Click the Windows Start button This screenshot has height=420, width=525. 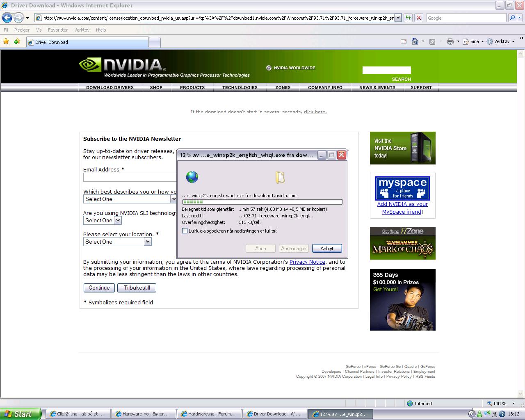(x=21, y=414)
